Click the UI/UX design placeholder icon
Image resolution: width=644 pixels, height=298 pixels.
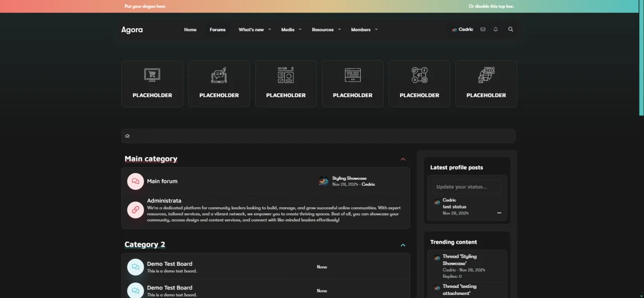tap(286, 76)
